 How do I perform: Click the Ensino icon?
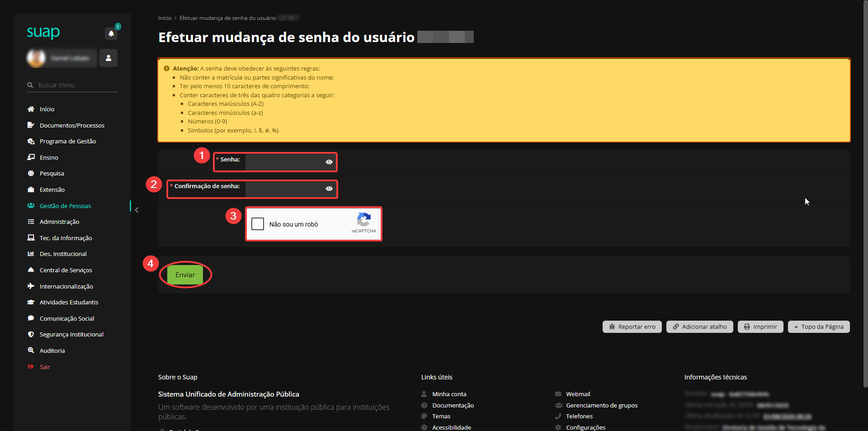(x=31, y=157)
